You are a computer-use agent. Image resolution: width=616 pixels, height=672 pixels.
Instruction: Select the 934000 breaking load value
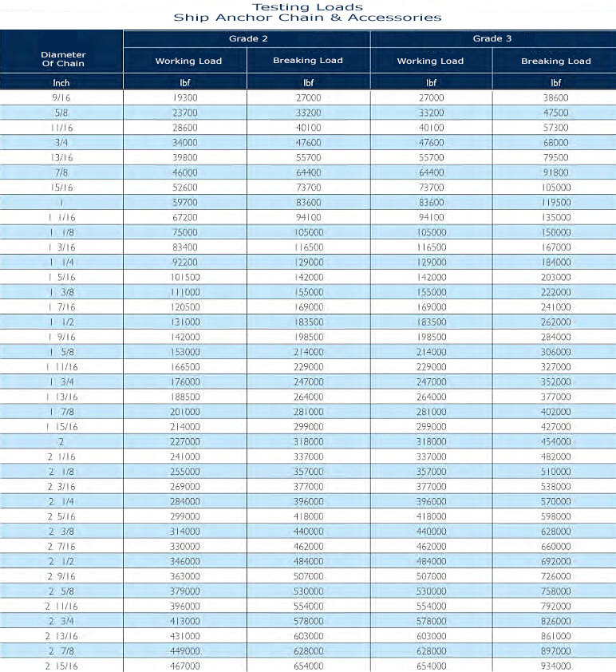pos(555,666)
